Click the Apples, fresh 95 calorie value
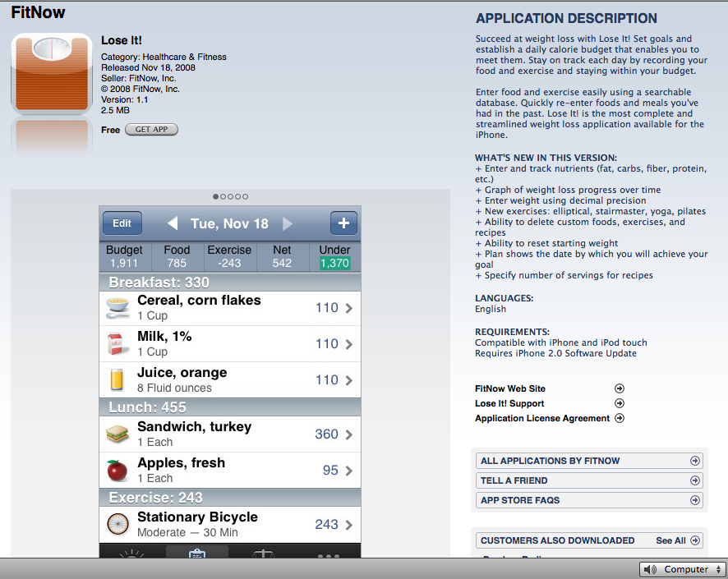Image resolution: width=728 pixels, height=579 pixels. pyautogui.click(x=330, y=471)
